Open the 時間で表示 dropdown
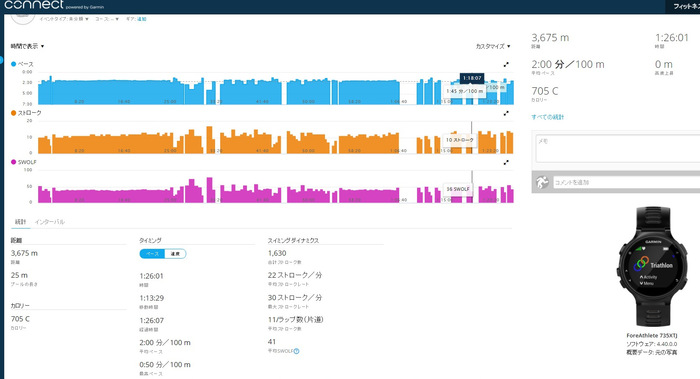Viewport: 700px width, 379px height. point(28,46)
